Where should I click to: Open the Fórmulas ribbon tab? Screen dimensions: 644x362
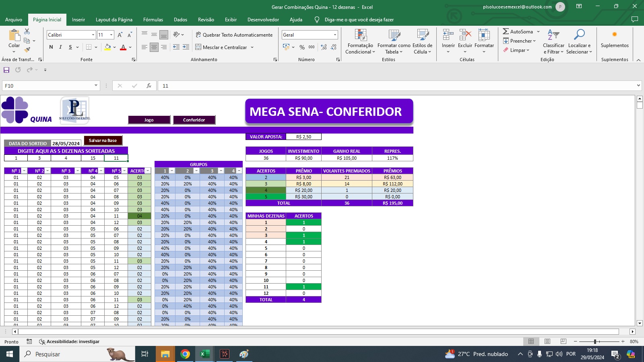153,20
